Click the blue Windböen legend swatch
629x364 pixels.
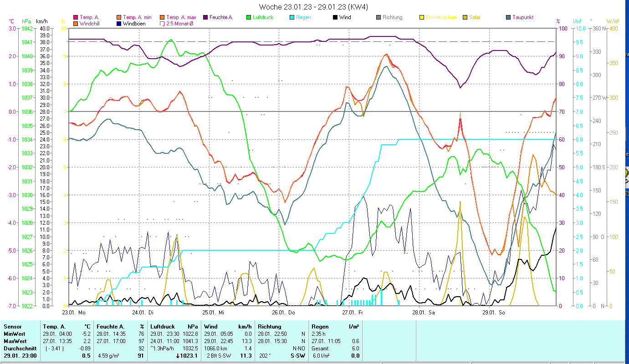119,23
